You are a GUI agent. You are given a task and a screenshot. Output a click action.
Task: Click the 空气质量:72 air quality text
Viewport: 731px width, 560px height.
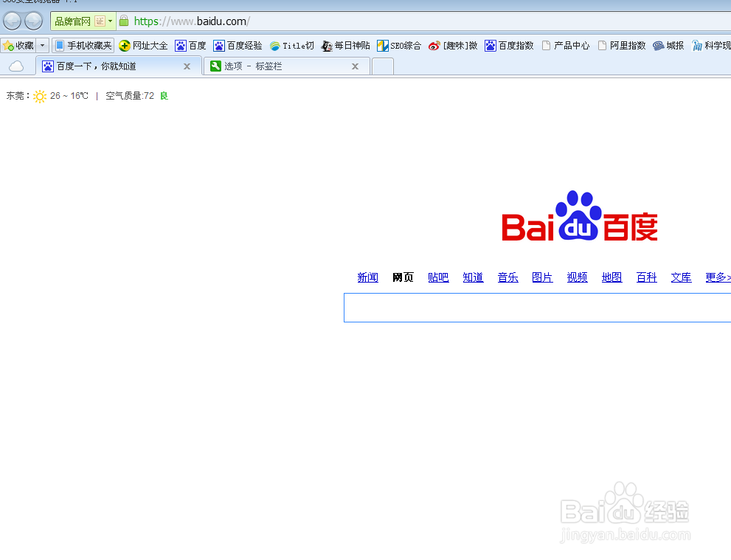coord(130,96)
